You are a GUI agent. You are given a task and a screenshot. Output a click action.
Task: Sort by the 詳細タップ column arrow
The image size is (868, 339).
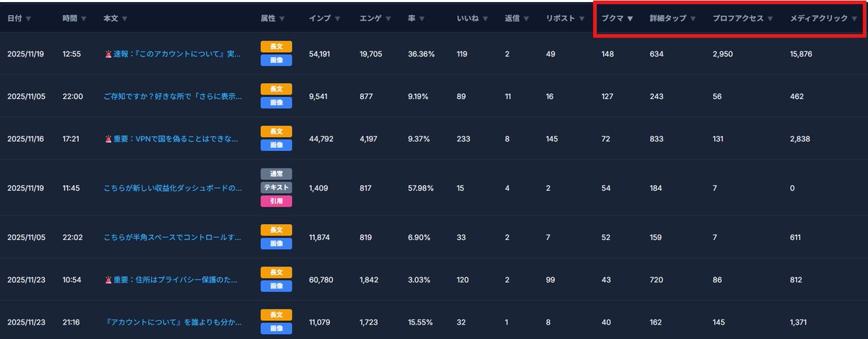coord(693,18)
